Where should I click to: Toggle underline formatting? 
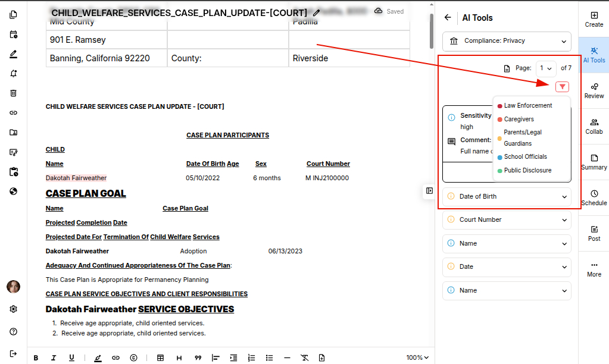(71, 357)
